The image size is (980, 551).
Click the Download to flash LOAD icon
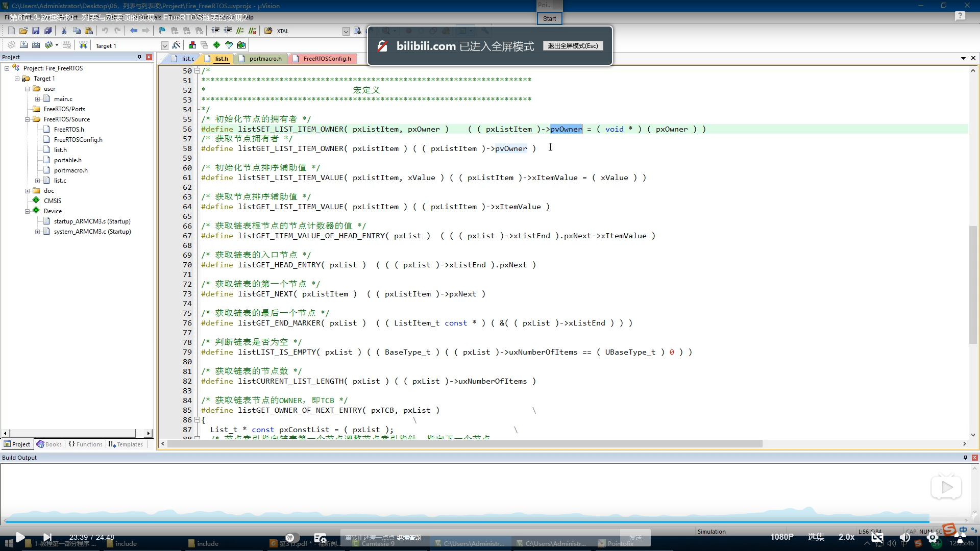tap(83, 45)
